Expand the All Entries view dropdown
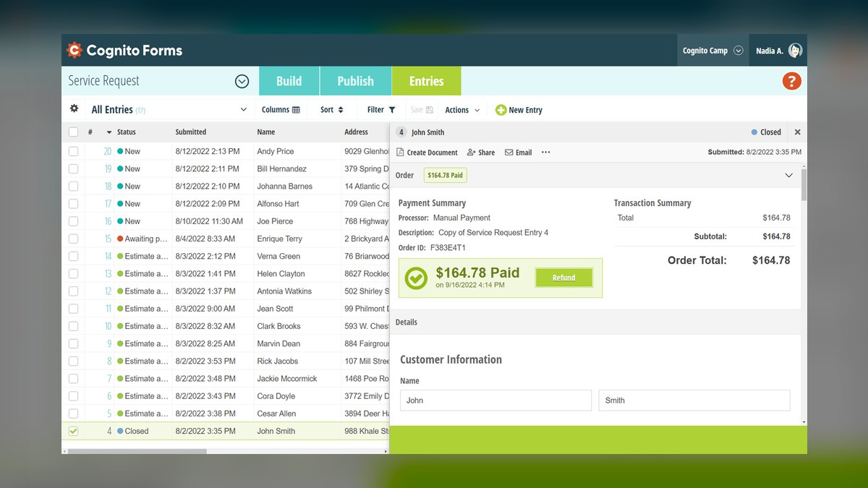 [244, 110]
